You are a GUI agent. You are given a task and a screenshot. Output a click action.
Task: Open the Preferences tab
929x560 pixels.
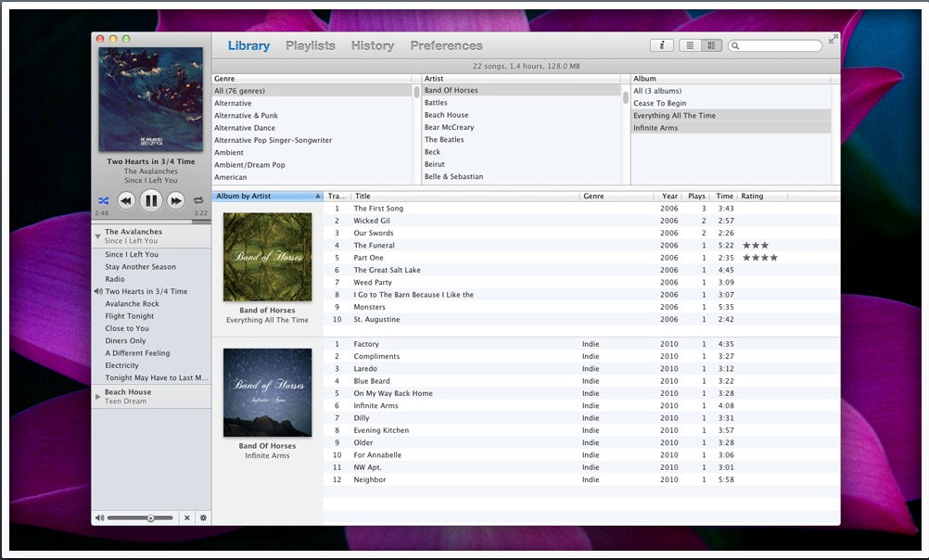pos(446,45)
